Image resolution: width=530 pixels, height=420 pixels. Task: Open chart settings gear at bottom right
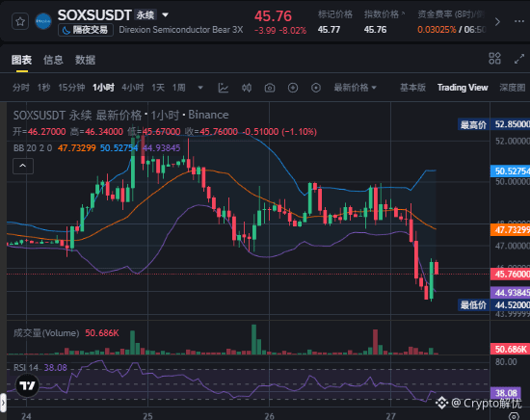515,416
